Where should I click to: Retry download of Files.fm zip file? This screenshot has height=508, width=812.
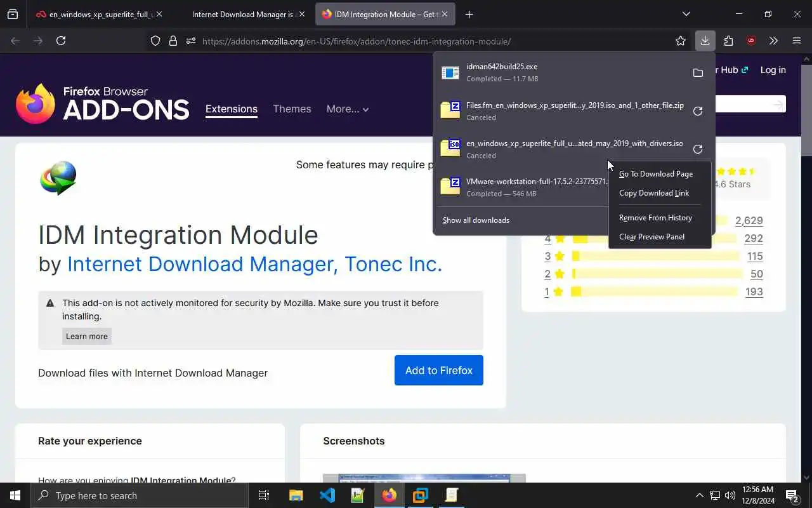[698, 111]
